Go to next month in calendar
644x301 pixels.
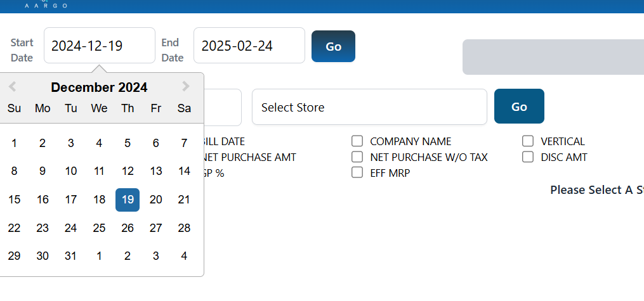point(186,86)
